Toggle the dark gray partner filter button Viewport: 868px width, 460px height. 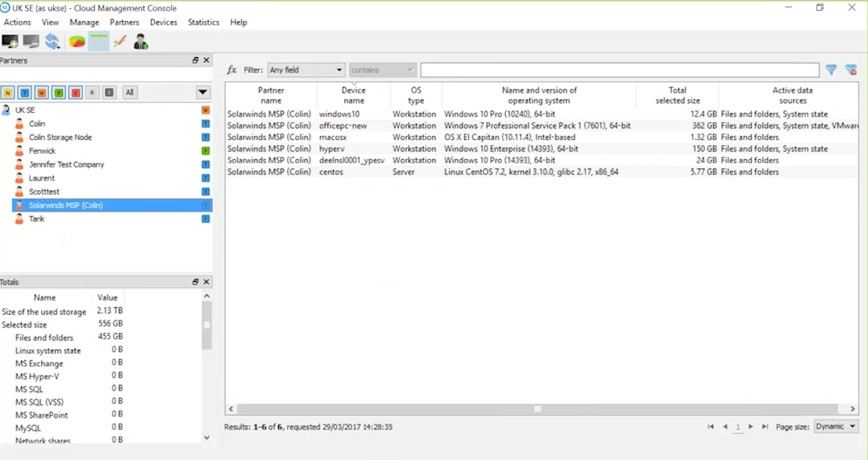110,92
